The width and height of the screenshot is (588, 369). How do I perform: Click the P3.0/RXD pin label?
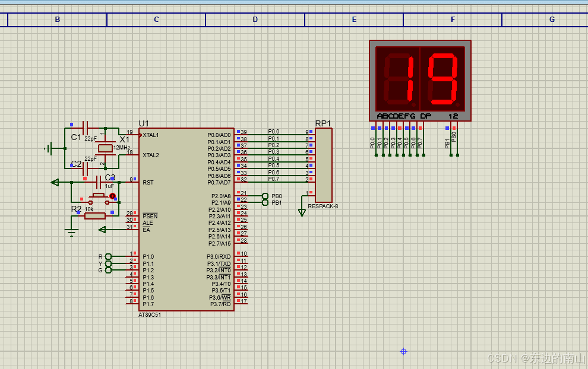click(219, 257)
